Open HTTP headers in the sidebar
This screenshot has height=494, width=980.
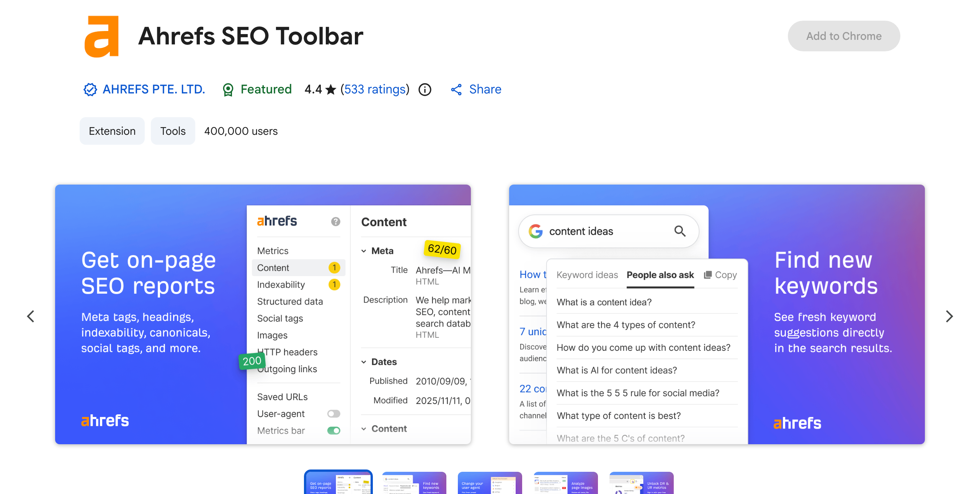[287, 352]
